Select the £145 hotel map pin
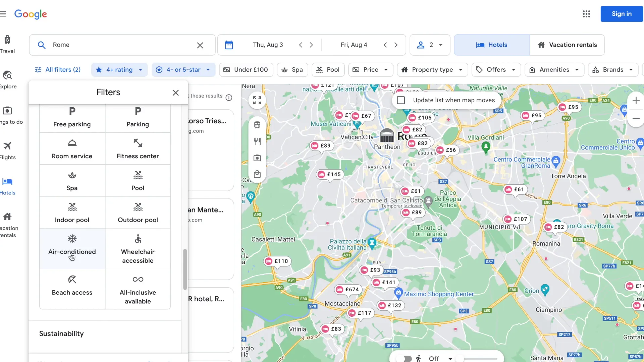This screenshot has width=644, height=362. (330, 175)
